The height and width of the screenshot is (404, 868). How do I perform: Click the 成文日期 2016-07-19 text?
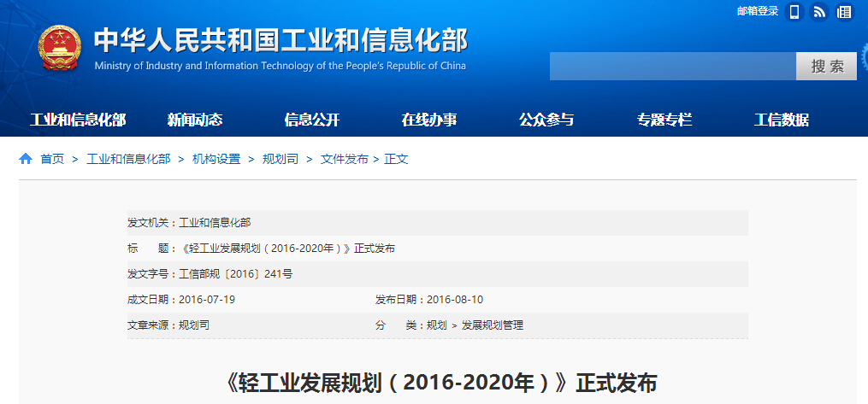(181, 300)
